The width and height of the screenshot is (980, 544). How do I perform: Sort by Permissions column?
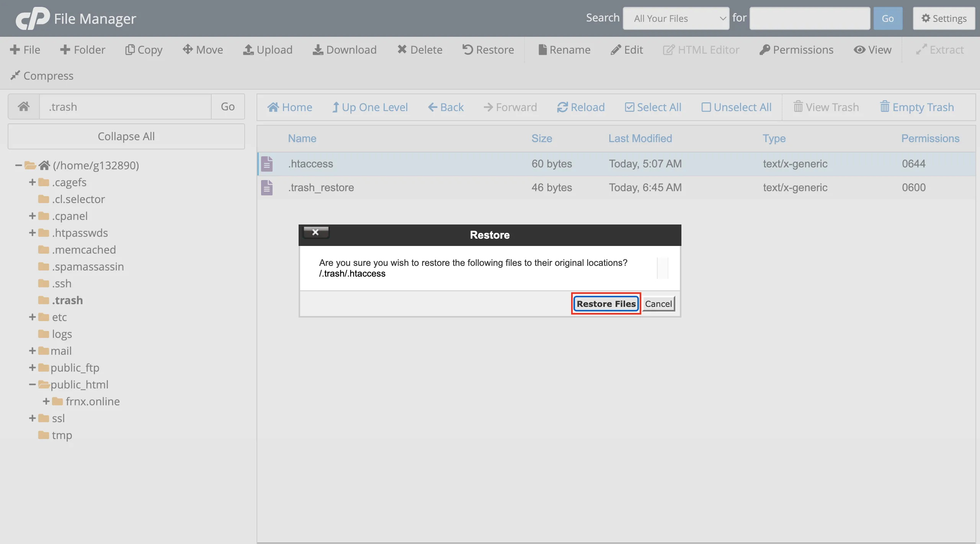click(x=930, y=138)
